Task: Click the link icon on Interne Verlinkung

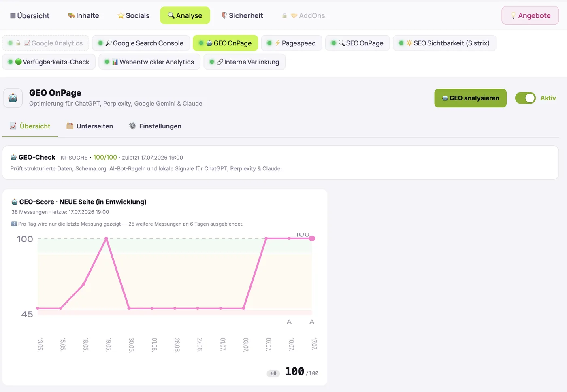Action: [x=220, y=62]
